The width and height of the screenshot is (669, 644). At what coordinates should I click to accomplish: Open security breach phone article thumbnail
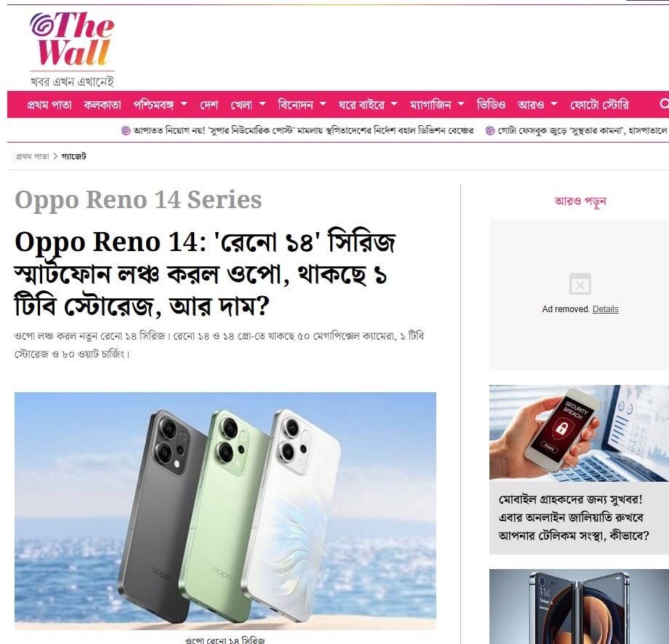(x=579, y=433)
